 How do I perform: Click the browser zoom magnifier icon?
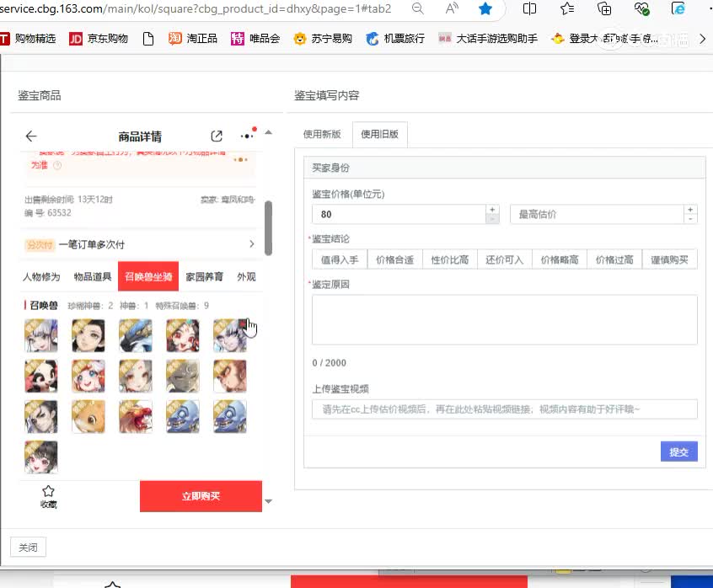pyautogui.click(x=417, y=8)
